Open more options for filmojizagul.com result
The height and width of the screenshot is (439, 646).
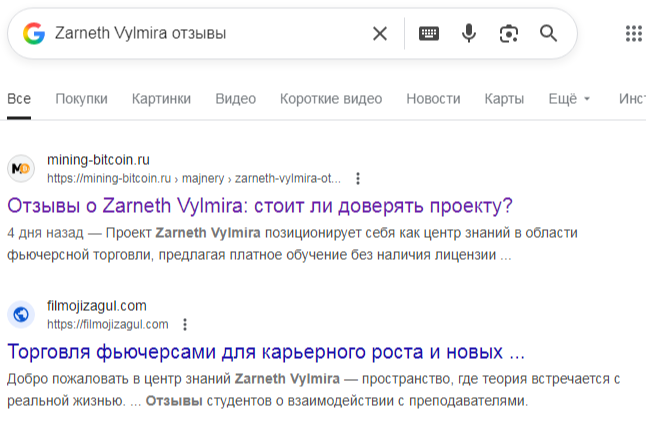pos(185,325)
